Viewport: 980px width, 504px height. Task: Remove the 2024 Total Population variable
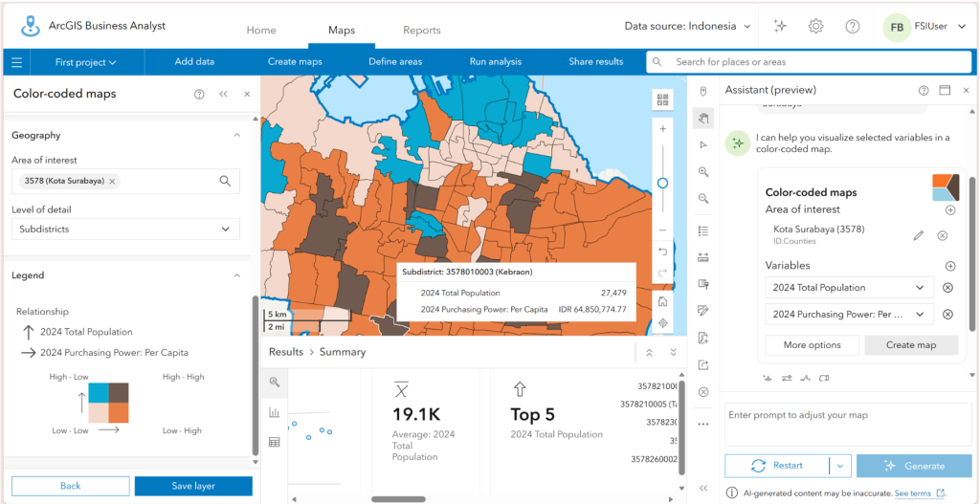point(947,287)
